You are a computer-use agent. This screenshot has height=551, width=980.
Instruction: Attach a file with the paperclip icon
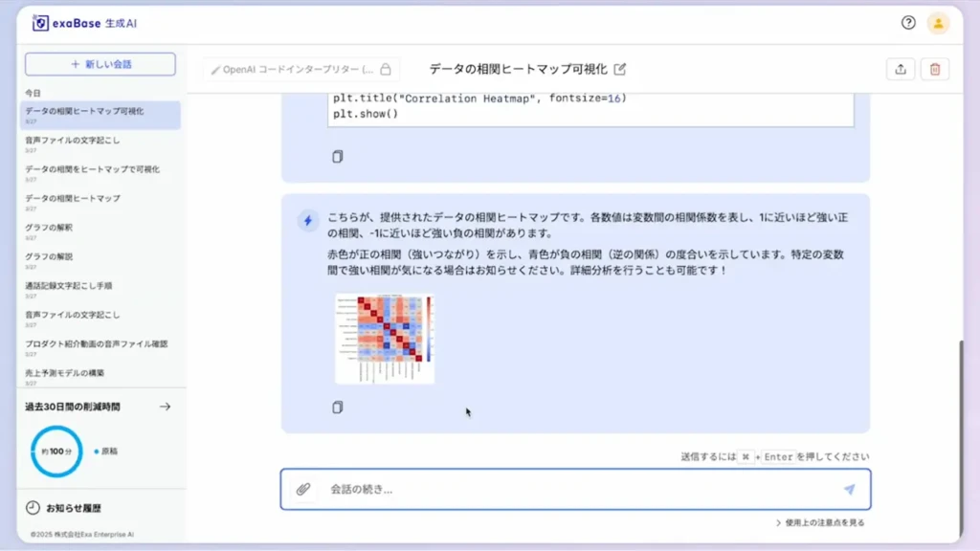[304, 489]
